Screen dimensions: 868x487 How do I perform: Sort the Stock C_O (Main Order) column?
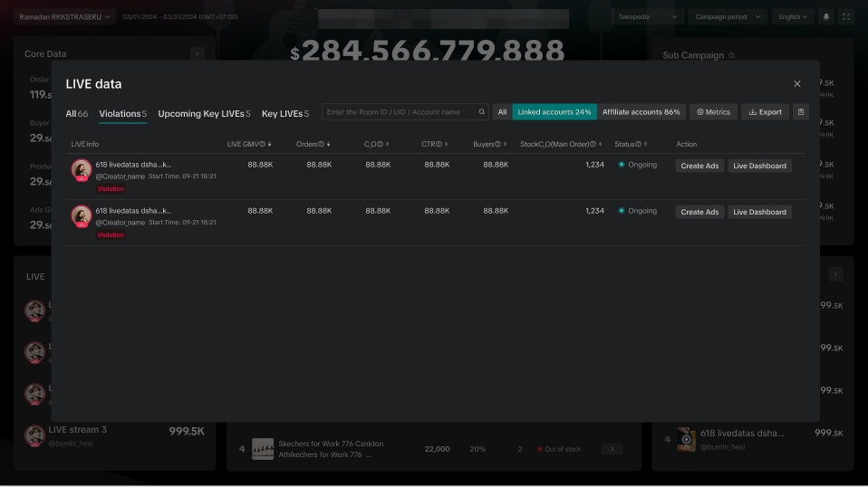pos(601,145)
